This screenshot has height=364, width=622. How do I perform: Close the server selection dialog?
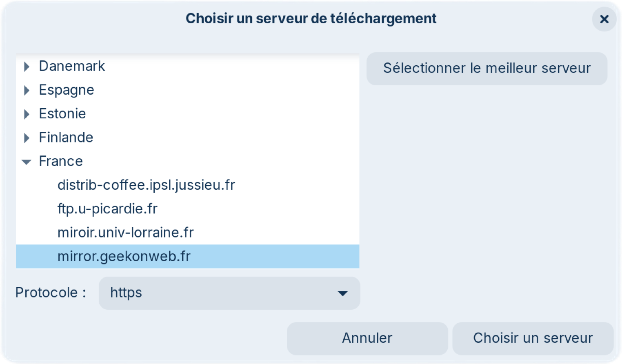(x=604, y=19)
